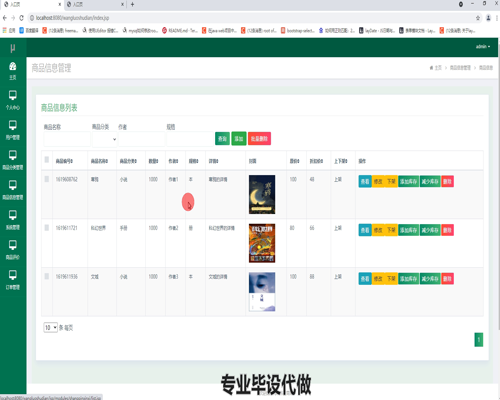Click the green 添加 add button

click(x=239, y=139)
